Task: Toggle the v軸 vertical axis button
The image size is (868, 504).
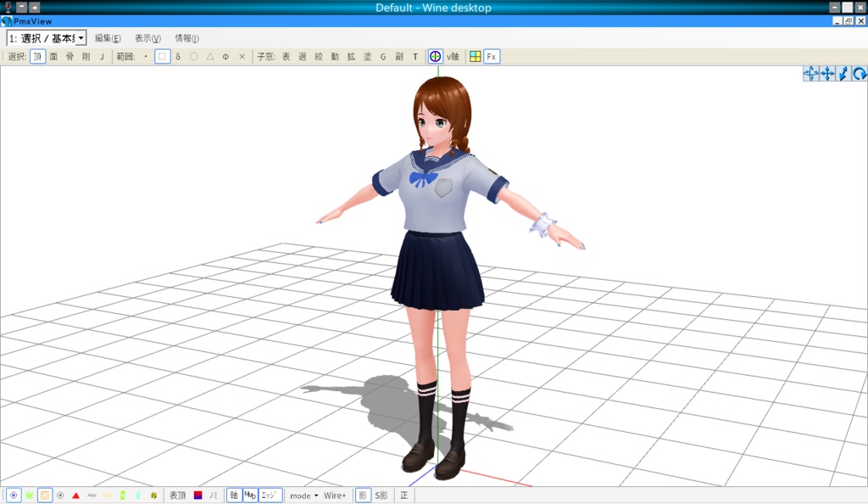Action: coord(455,56)
